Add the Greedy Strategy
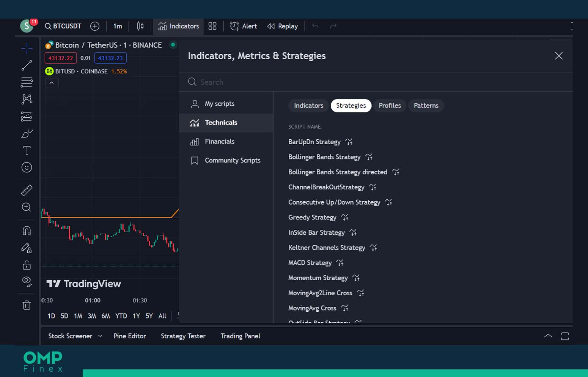 coord(312,218)
